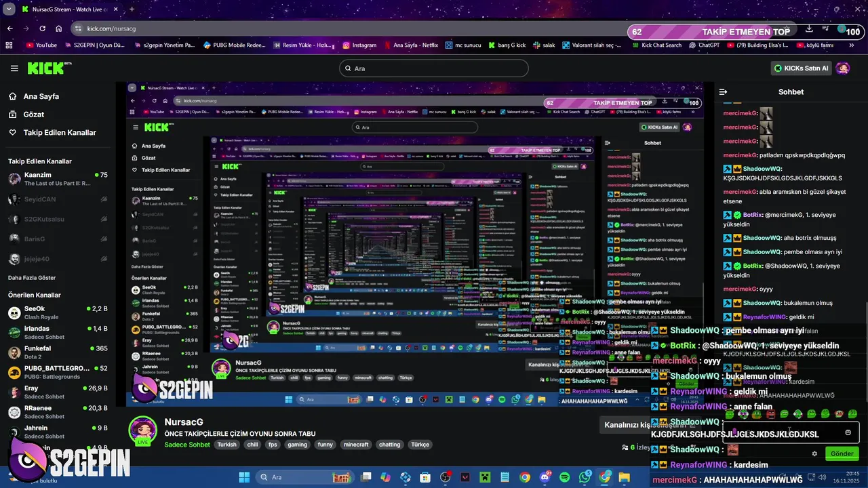Click the minecraft tag
This screenshot has width=868, height=488.
[x=356, y=445]
